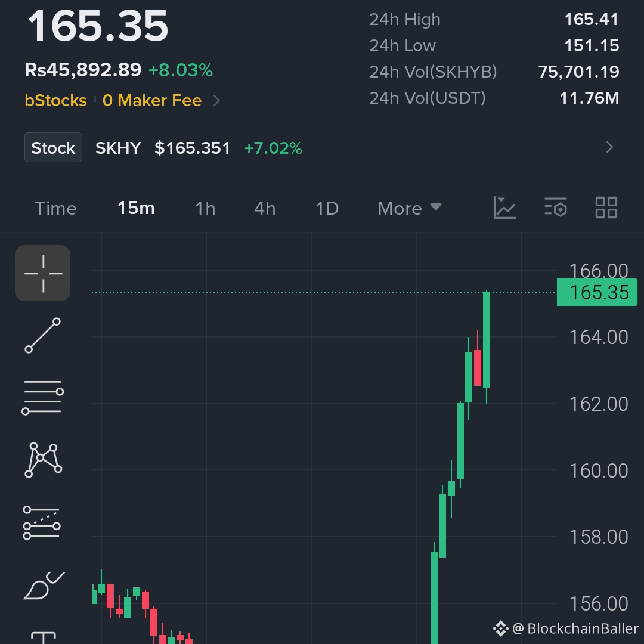
Task: Tap the +7.02% stock change value
Action: (273, 148)
